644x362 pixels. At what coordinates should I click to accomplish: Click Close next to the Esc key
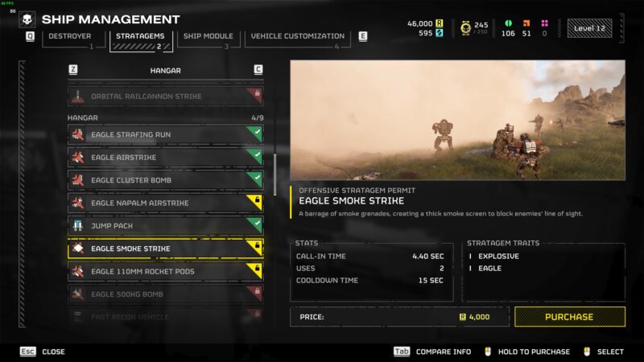53,352
